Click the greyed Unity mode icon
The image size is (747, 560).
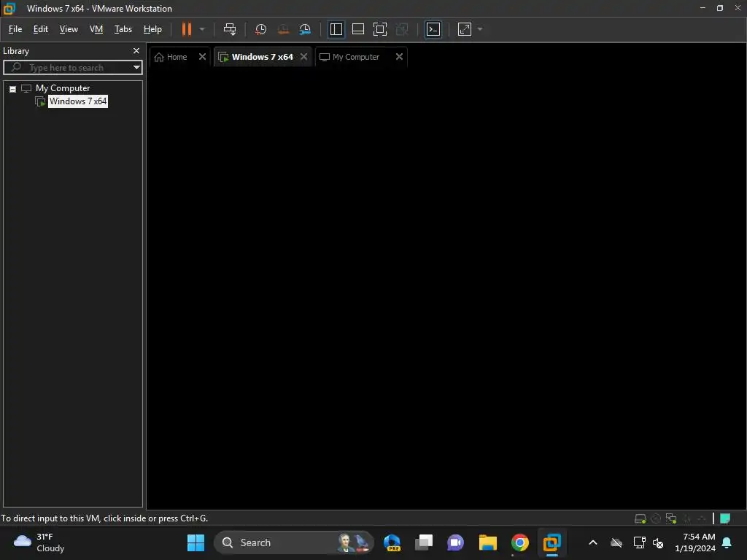[402, 29]
